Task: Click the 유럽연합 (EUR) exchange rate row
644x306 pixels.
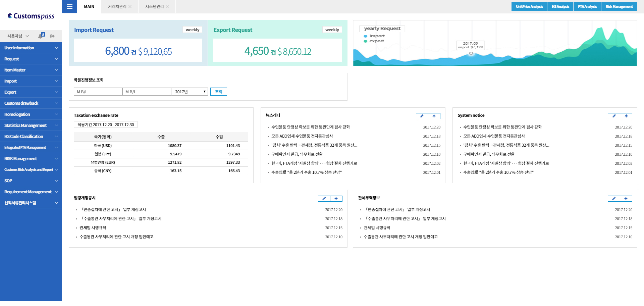Action: pyautogui.click(x=161, y=162)
